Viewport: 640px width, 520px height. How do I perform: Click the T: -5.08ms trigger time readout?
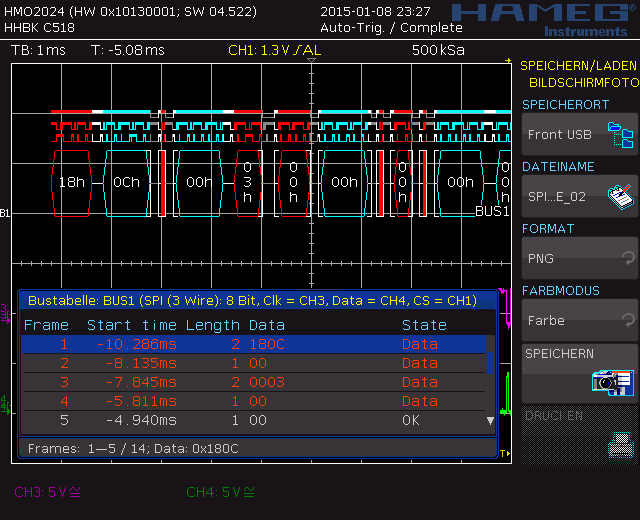pyautogui.click(x=128, y=50)
